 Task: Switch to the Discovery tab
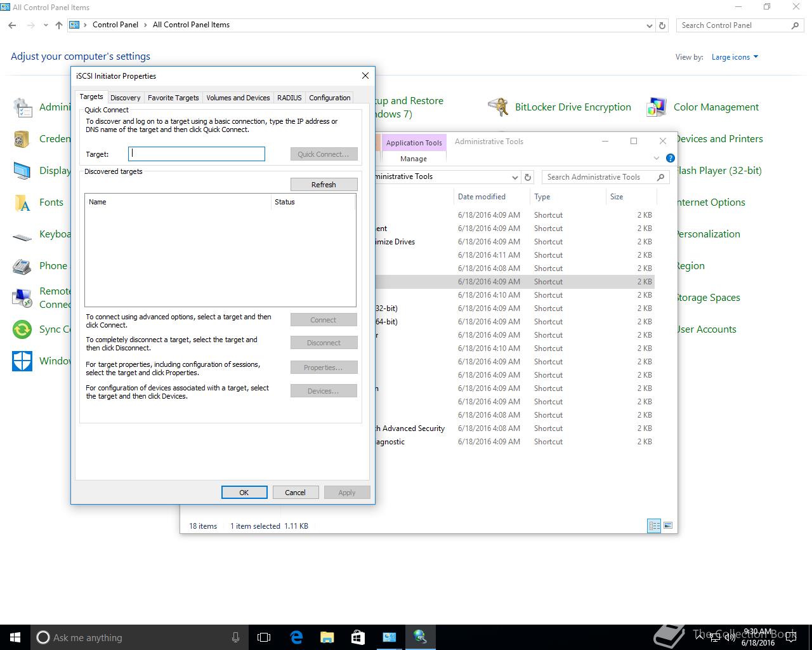tap(125, 98)
